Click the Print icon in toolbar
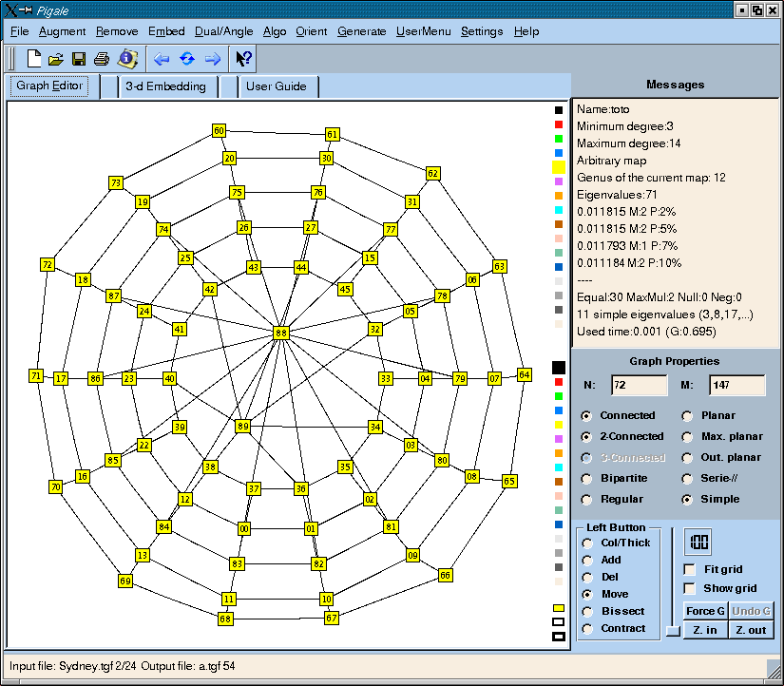This screenshot has width=784, height=686. (102, 59)
